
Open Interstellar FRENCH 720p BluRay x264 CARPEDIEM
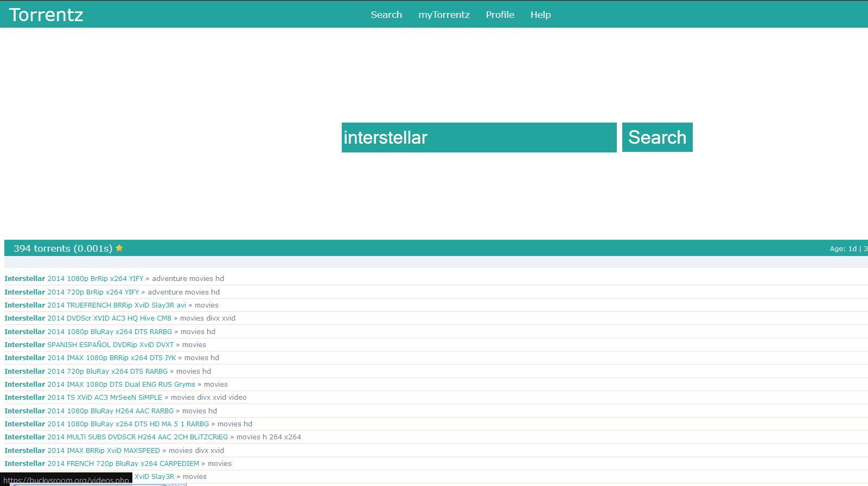pos(101,463)
